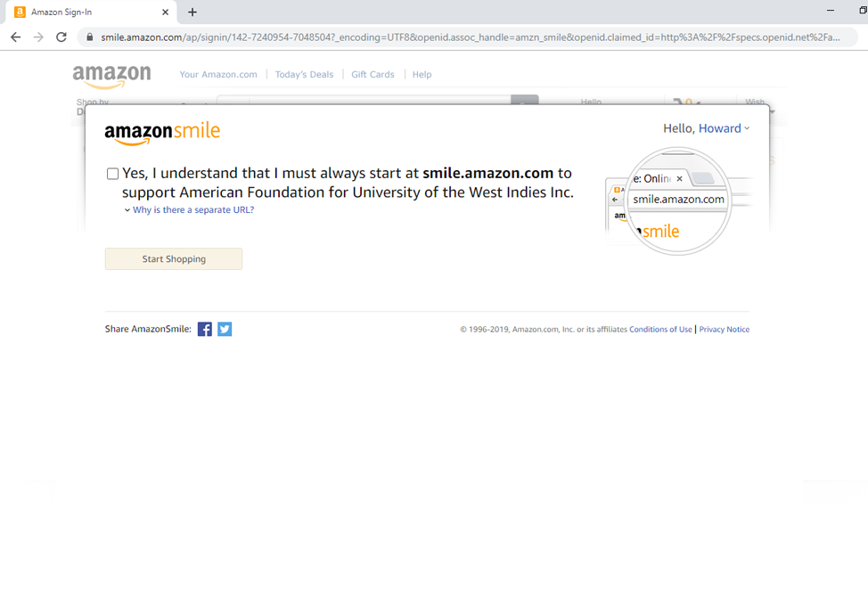Open Gift Cards in the top navigation

pyautogui.click(x=373, y=75)
